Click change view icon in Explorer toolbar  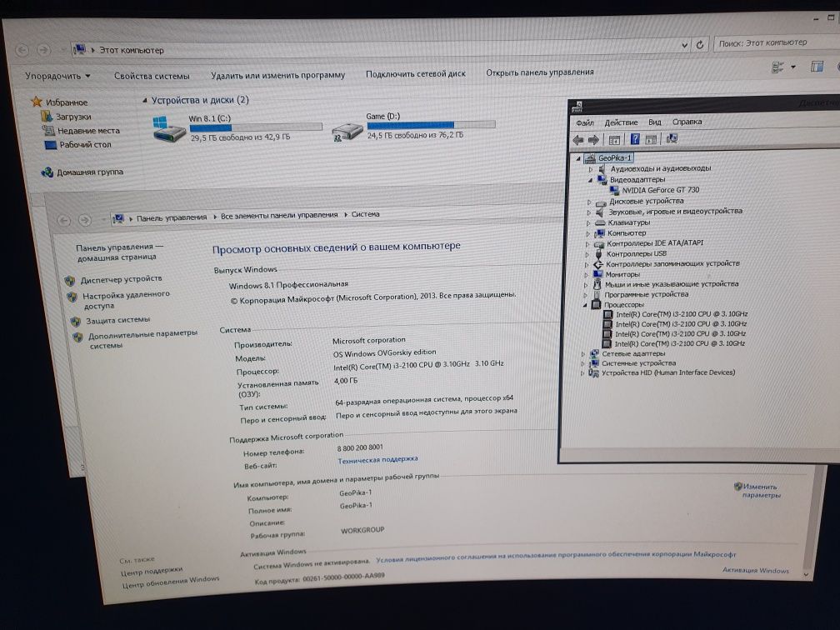(777, 67)
